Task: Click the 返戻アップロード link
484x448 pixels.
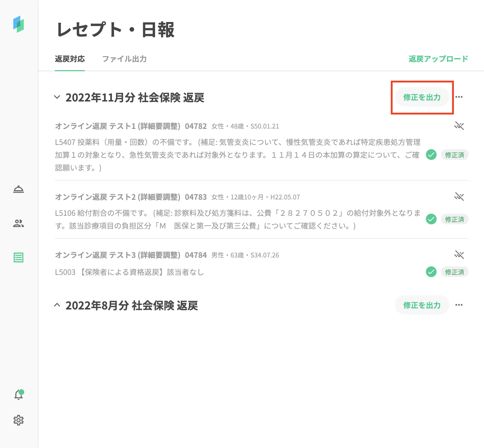Action: (438, 59)
